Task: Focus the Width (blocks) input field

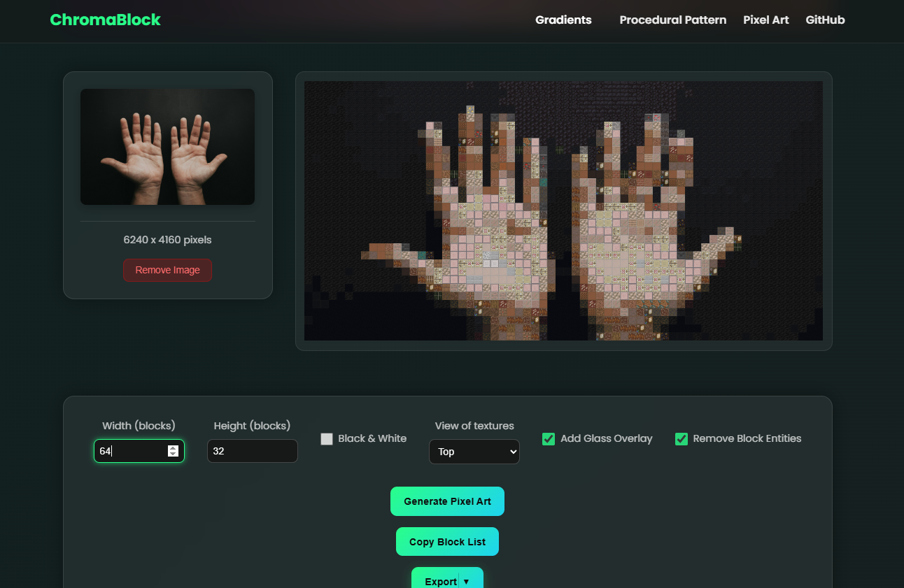Action: (132, 451)
